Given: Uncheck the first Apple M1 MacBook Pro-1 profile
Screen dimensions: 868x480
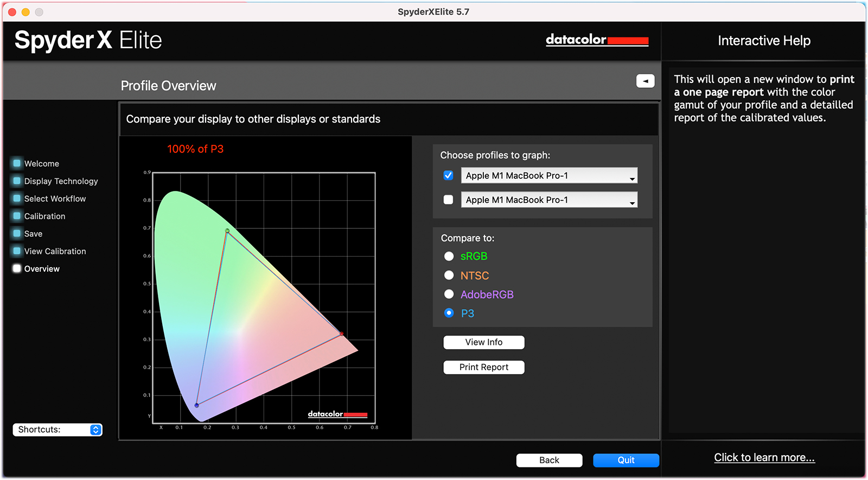Looking at the screenshot, I should [448, 175].
